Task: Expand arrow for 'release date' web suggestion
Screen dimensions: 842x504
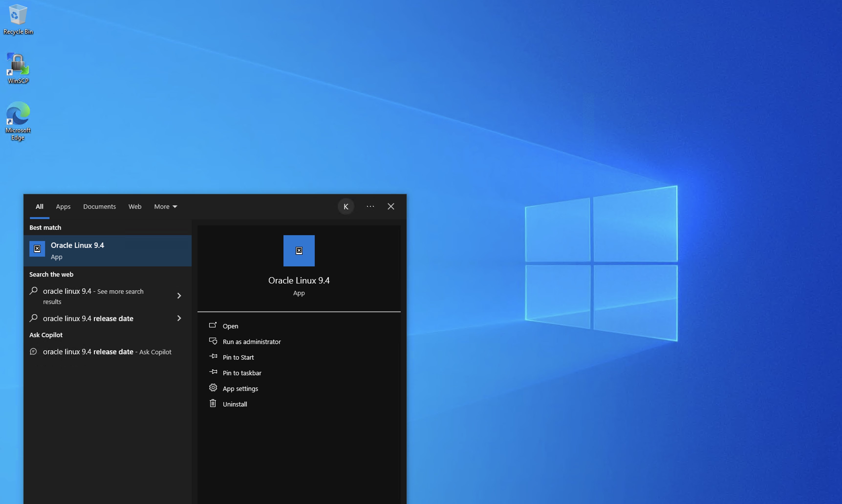Action: tap(179, 318)
